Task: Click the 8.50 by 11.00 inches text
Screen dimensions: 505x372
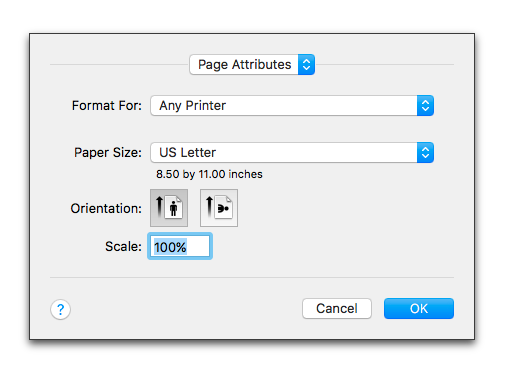Action: [209, 174]
